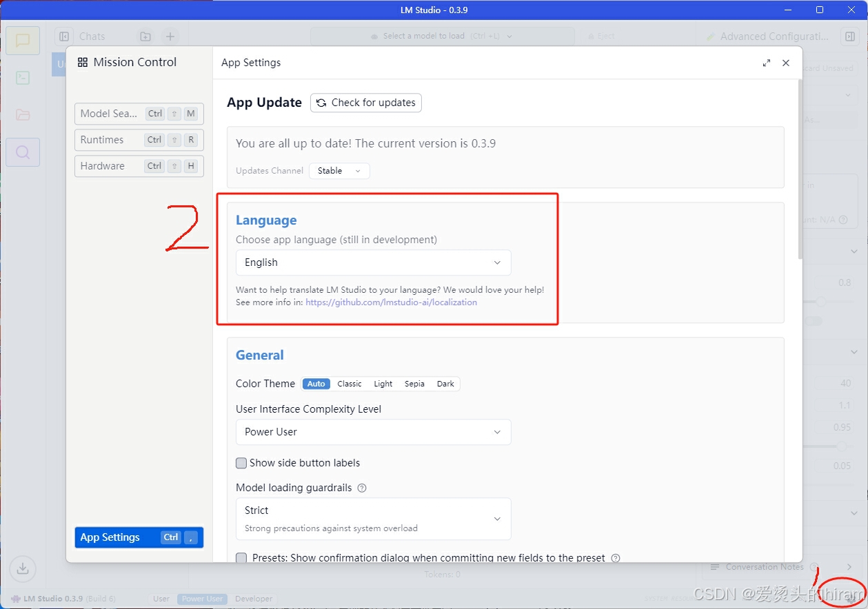Select App Settings in Mission Control
This screenshot has width=868, height=609.
(x=139, y=537)
